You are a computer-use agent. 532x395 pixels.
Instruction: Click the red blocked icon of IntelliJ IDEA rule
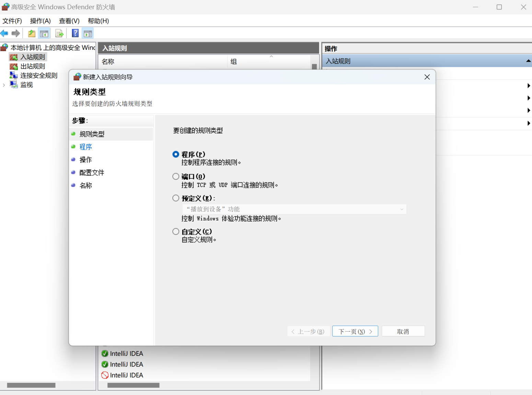click(105, 375)
